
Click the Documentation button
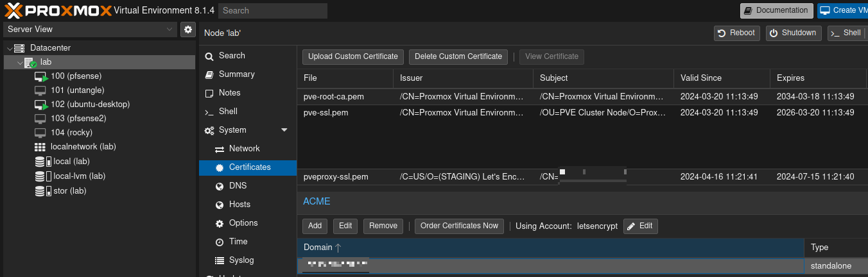(776, 10)
